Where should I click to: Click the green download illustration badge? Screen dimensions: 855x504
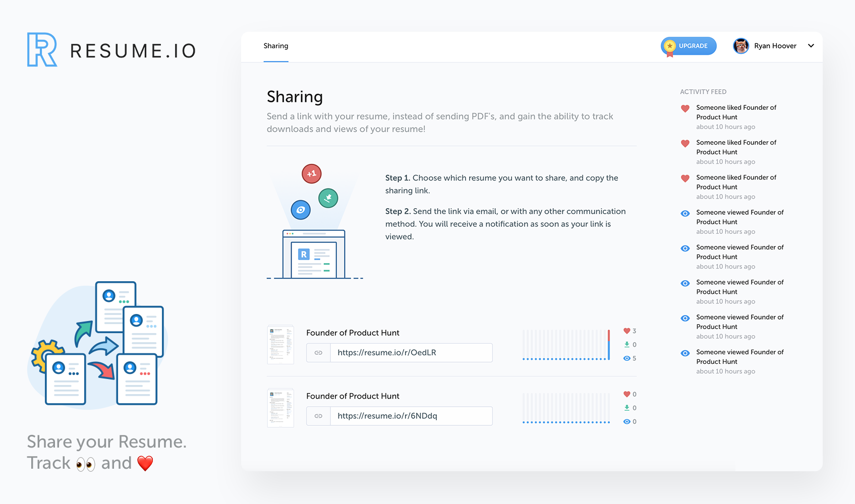(328, 198)
